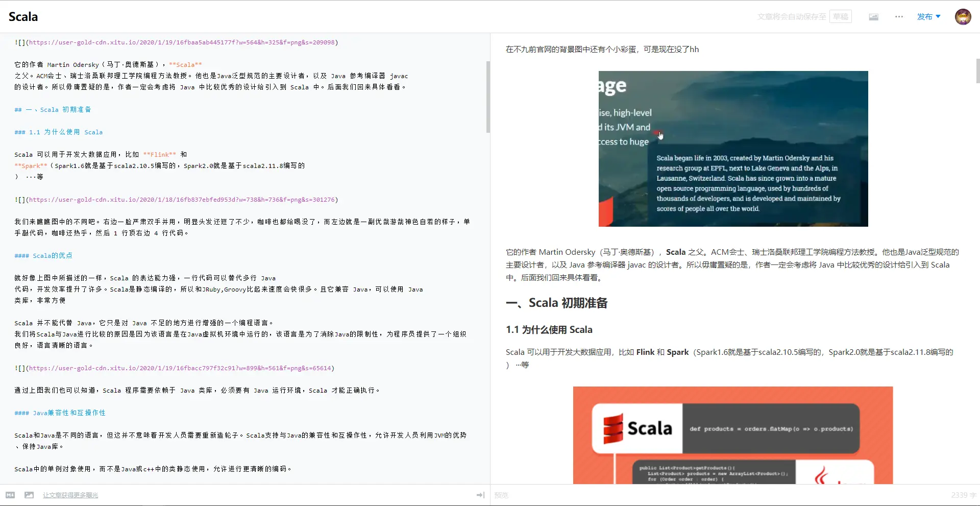
Task: Toggle the Markdown mode icon
Action: tap(10, 495)
